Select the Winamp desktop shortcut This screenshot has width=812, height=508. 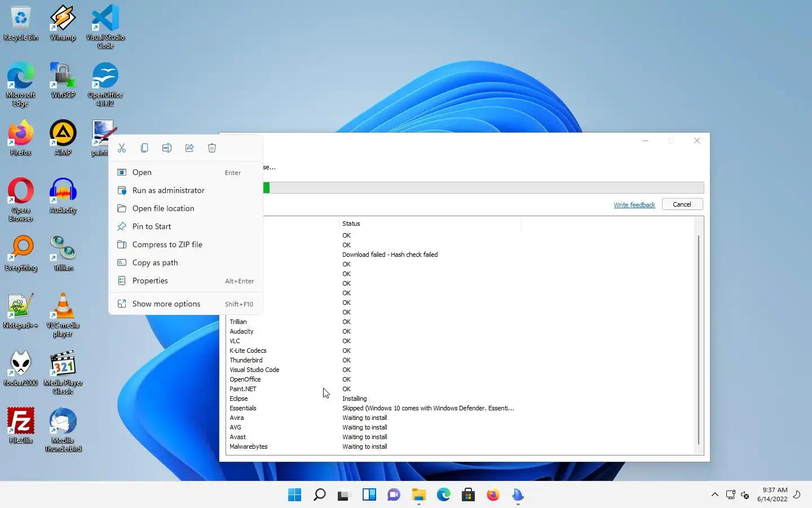[x=63, y=24]
